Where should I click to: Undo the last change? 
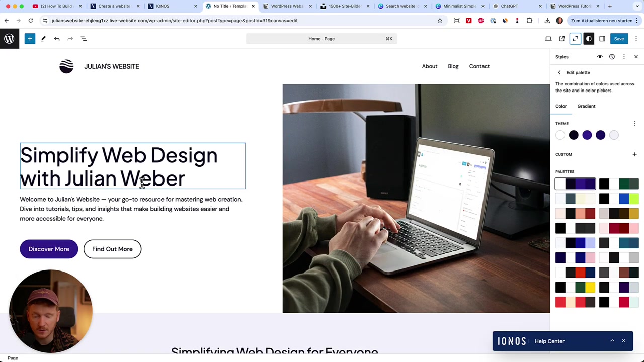pos(57,39)
